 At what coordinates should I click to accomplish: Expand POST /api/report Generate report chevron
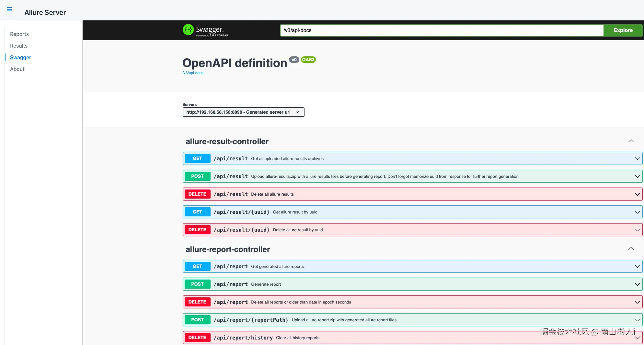637,284
